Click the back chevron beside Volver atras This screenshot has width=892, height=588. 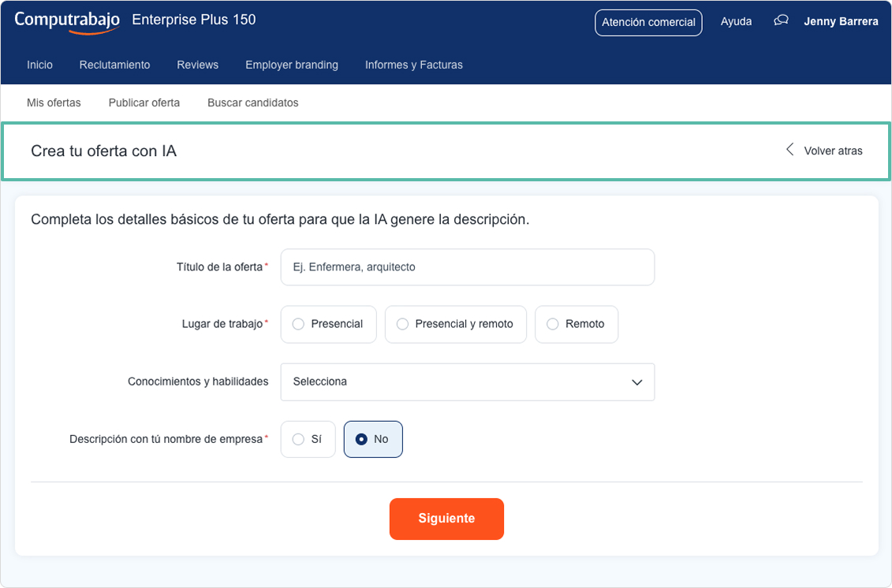(x=789, y=150)
